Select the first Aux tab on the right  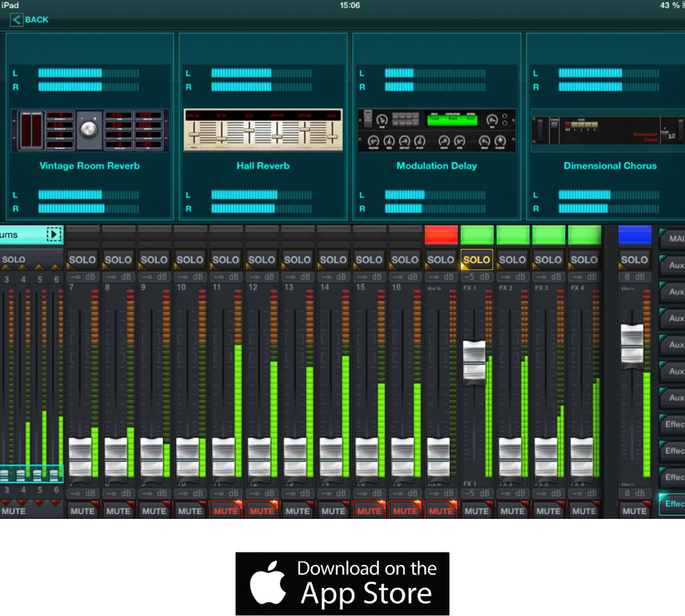click(674, 265)
